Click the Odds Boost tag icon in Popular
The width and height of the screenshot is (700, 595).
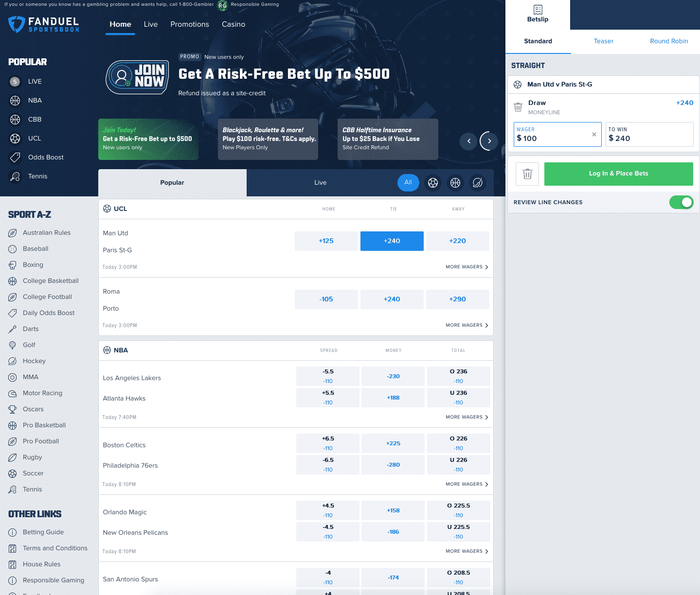[x=15, y=157]
